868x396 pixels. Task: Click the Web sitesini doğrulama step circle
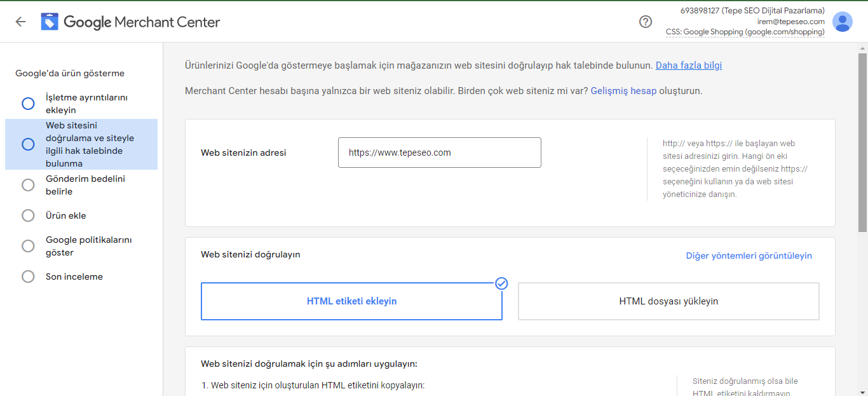28,144
